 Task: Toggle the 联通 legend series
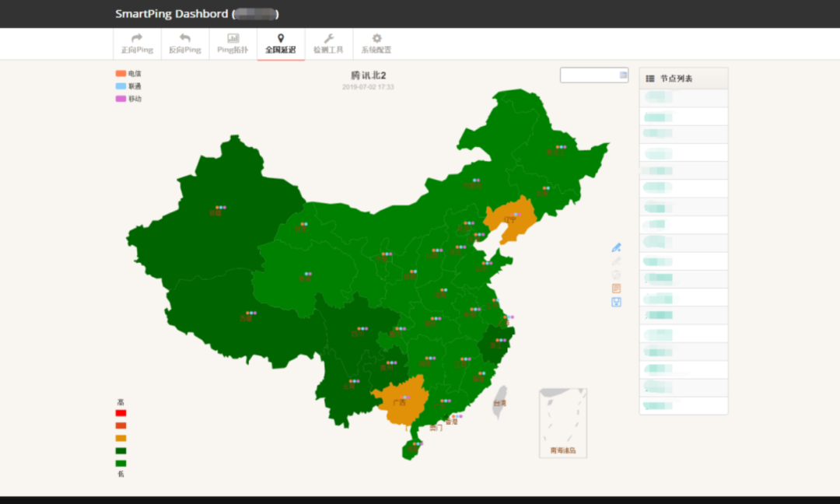[x=128, y=86]
